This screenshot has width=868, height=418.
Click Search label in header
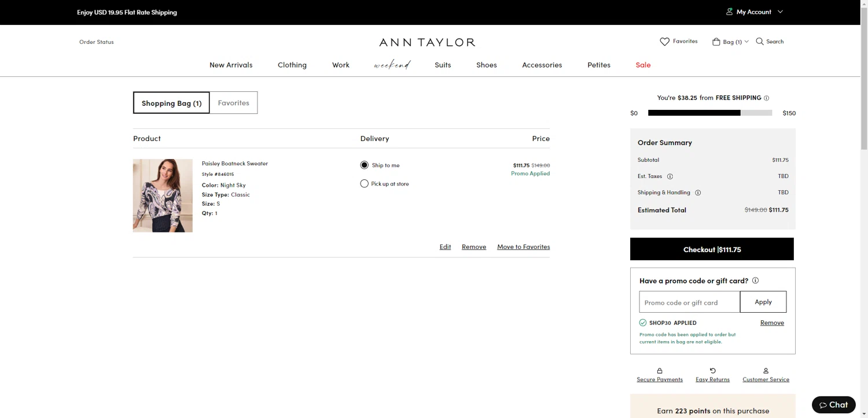(x=775, y=41)
